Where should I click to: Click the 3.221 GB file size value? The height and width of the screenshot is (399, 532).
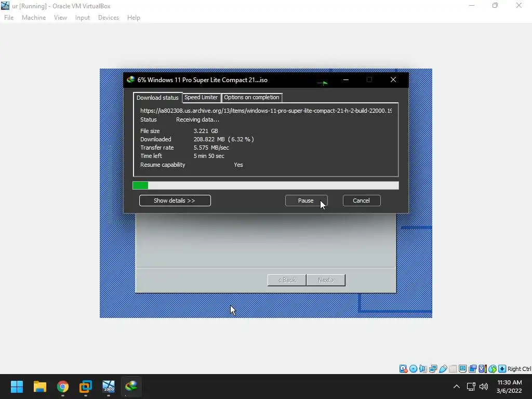tap(206, 131)
